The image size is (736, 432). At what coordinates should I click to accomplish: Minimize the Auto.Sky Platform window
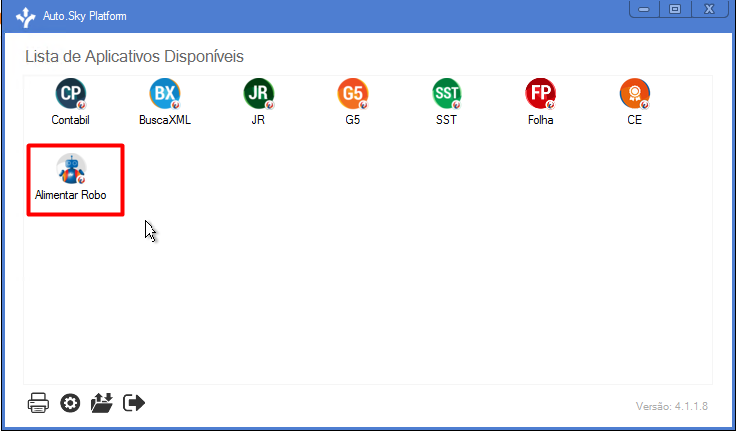coord(644,9)
